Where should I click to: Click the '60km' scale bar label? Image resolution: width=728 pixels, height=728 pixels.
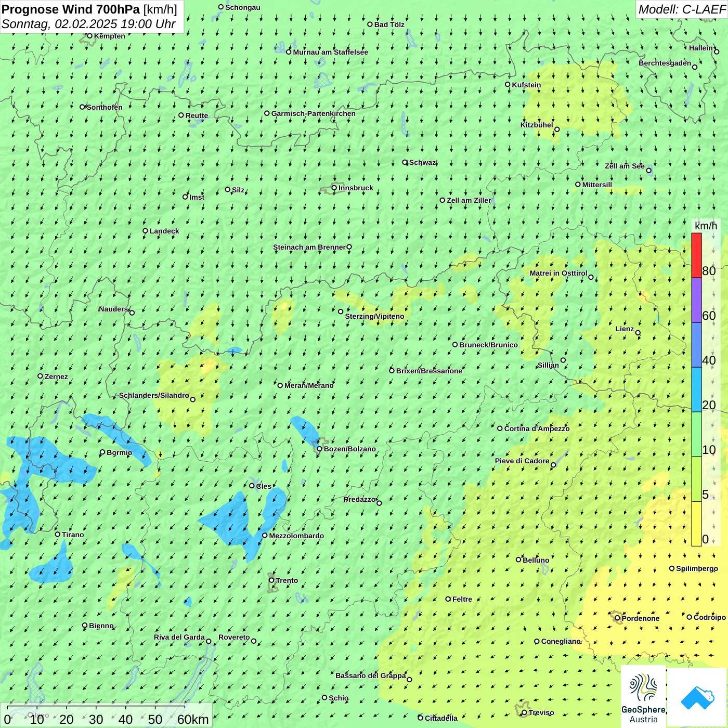pyautogui.click(x=193, y=719)
